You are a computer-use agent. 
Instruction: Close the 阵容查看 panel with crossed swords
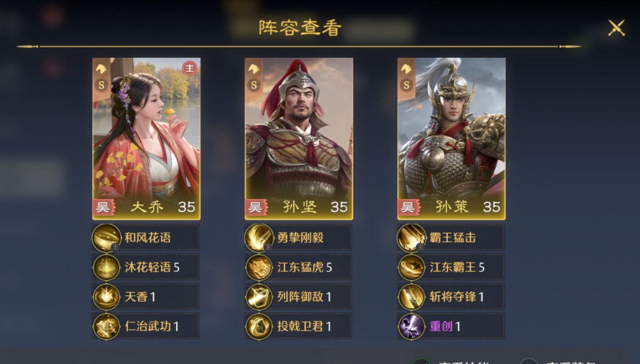click(616, 28)
